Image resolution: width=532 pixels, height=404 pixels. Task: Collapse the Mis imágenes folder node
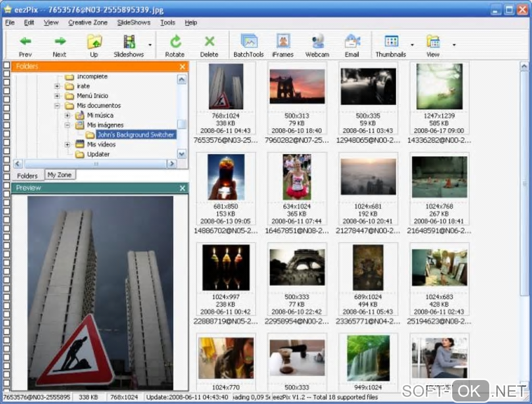point(67,125)
